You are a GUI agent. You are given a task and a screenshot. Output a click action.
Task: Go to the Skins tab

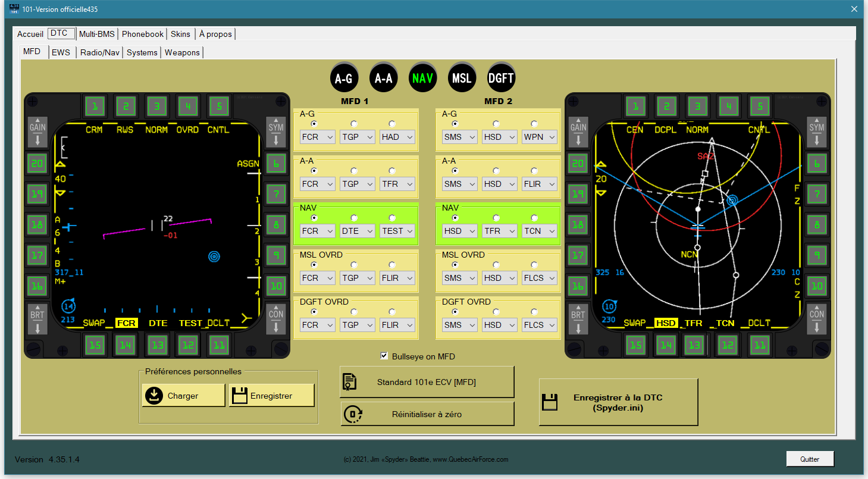click(x=181, y=34)
